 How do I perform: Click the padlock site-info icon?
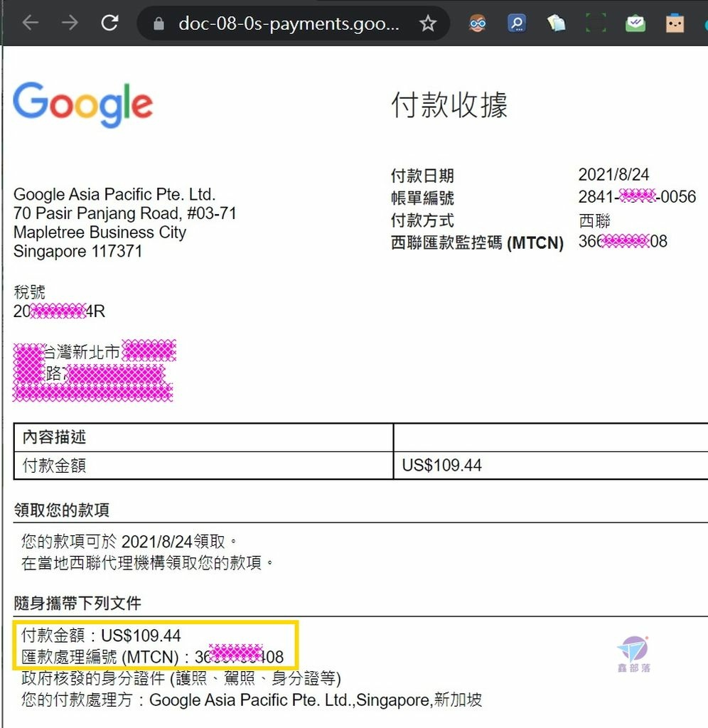[159, 23]
